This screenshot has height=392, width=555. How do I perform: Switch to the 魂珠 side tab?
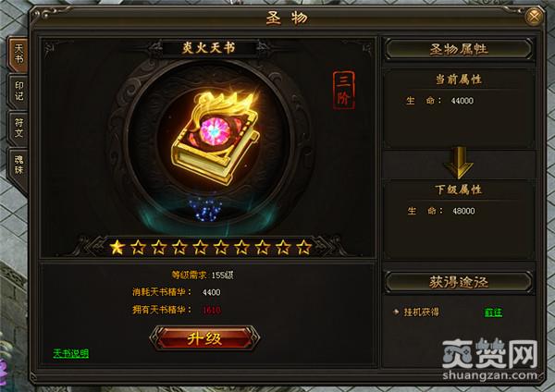click(x=18, y=165)
